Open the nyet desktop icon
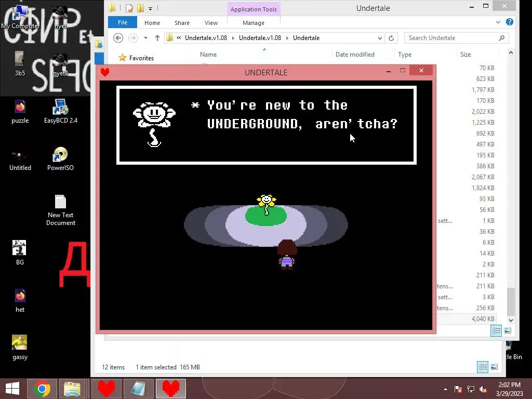Screen dimensions: 532x399 (60, 18)
